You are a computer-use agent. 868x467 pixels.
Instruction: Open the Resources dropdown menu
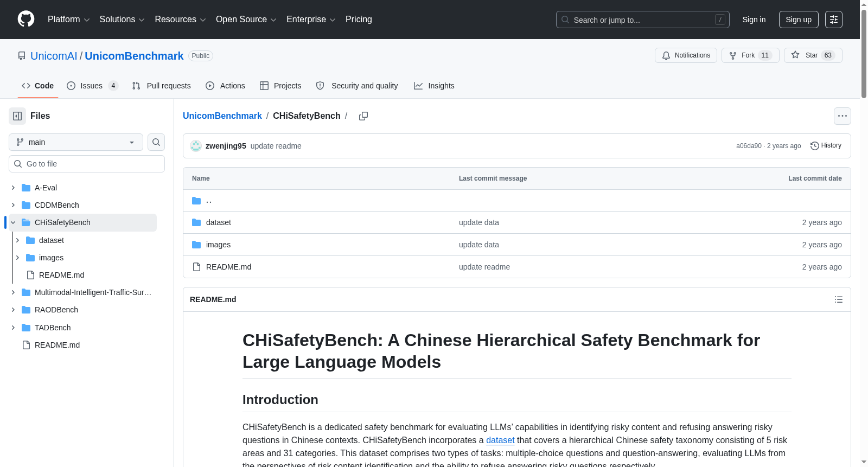[180, 20]
